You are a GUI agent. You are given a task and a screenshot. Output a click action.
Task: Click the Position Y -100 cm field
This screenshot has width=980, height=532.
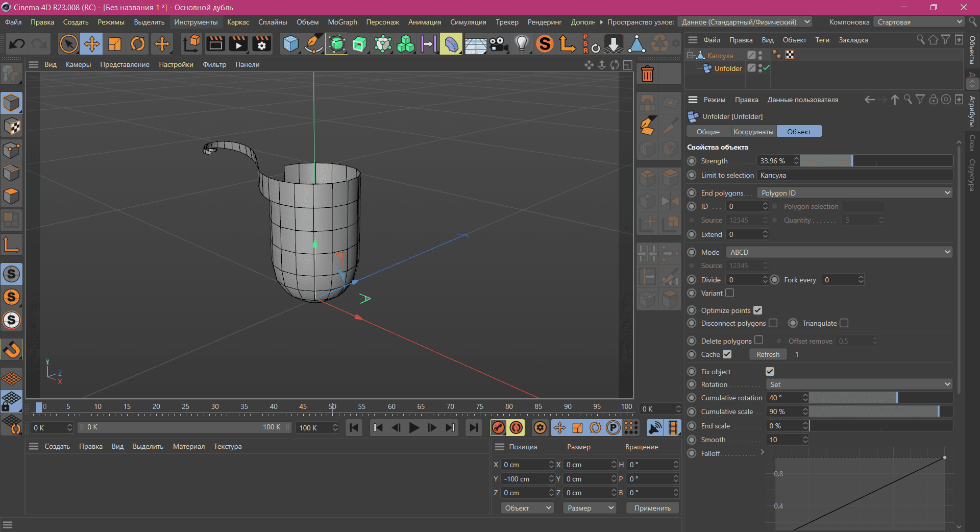click(524, 479)
